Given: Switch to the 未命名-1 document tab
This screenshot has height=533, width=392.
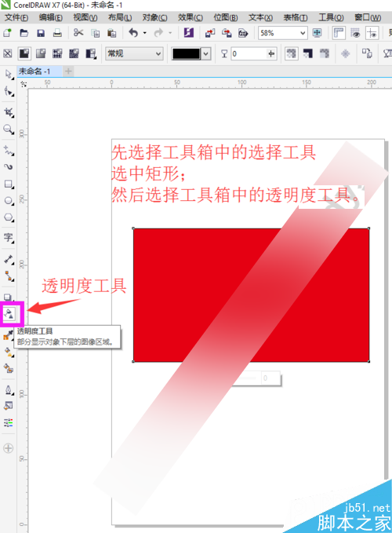Looking at the screenshot, I should 34,71.
